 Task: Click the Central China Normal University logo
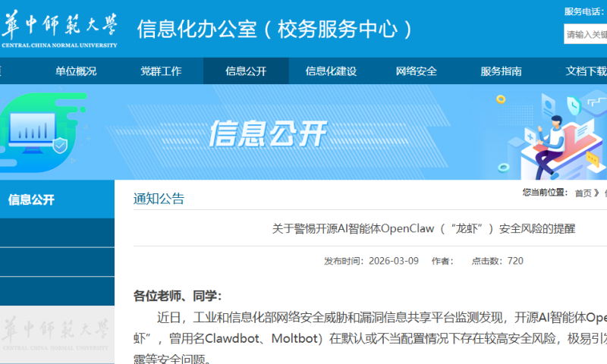pyautogui.click(x=59, y=30)
